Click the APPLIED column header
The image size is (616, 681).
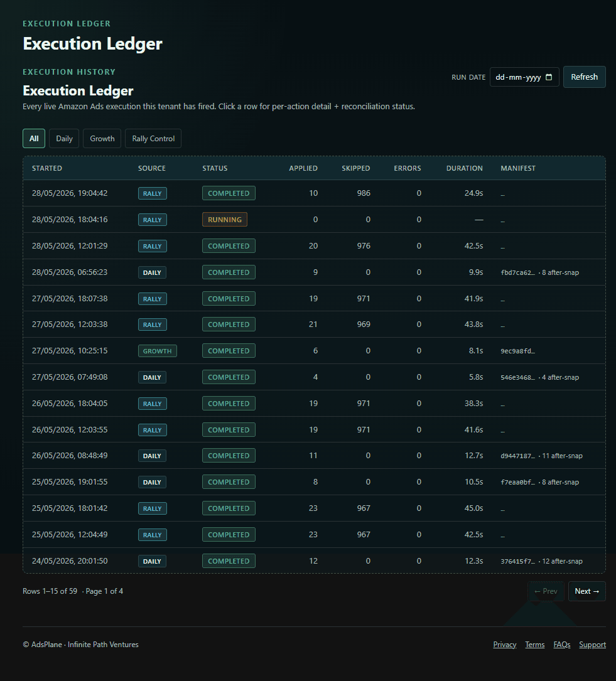[x=303, y=168]
